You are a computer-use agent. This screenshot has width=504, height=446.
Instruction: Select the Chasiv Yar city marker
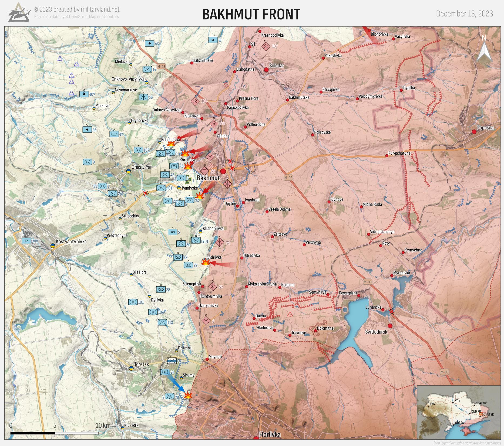(x=129, y=171)
